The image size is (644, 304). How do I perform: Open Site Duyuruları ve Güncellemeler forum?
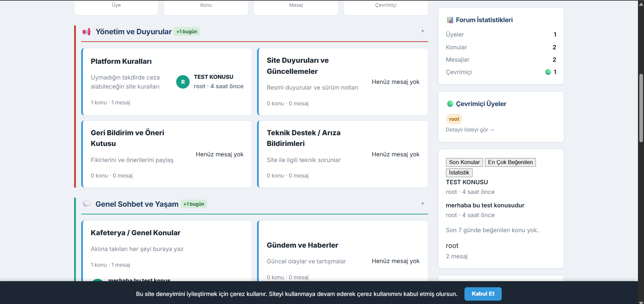[x=298, y=66]
